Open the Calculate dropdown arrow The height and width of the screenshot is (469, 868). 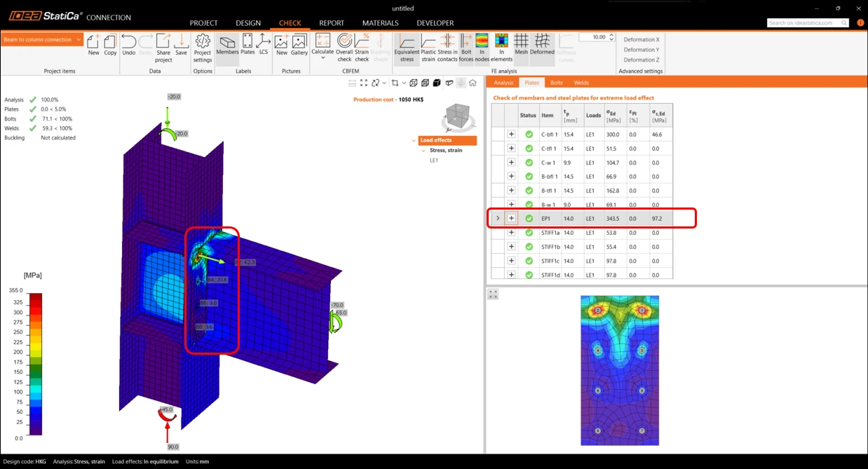pos(323,58)
